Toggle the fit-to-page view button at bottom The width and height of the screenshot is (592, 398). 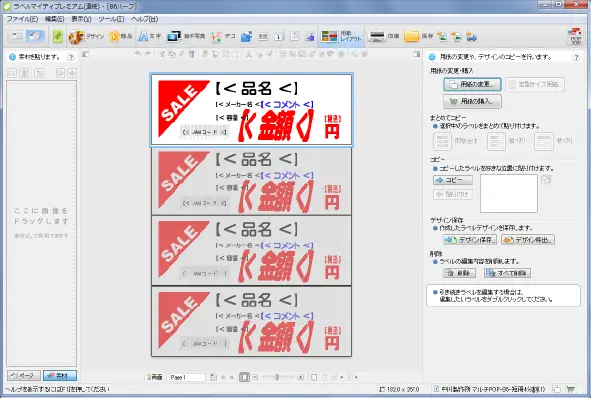click(244, 377)
